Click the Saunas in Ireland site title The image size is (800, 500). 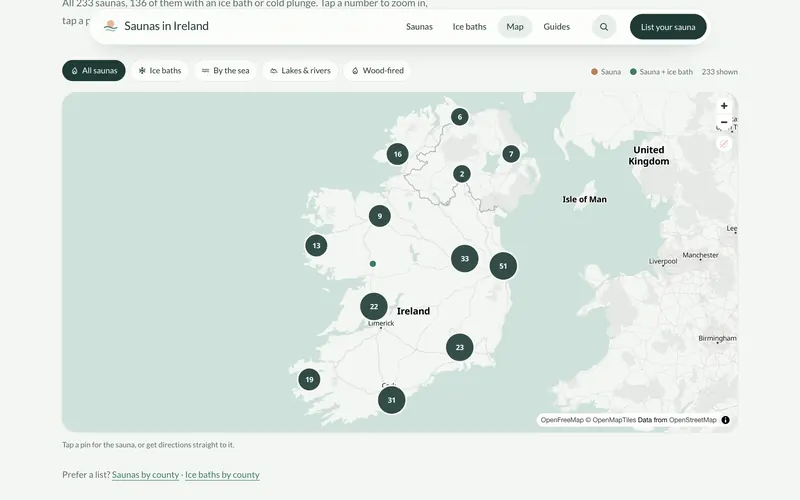166,26
